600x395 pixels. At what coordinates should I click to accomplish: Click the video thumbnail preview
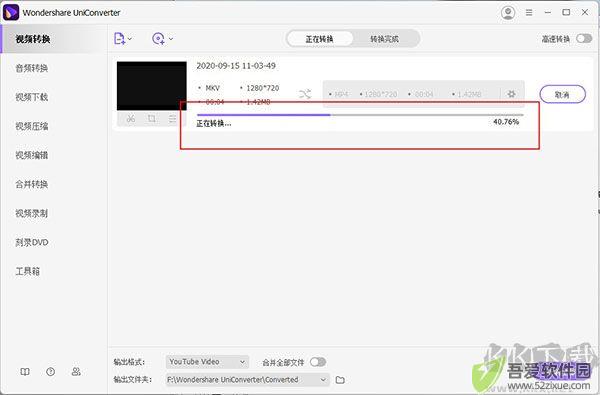tap(152, 86)
